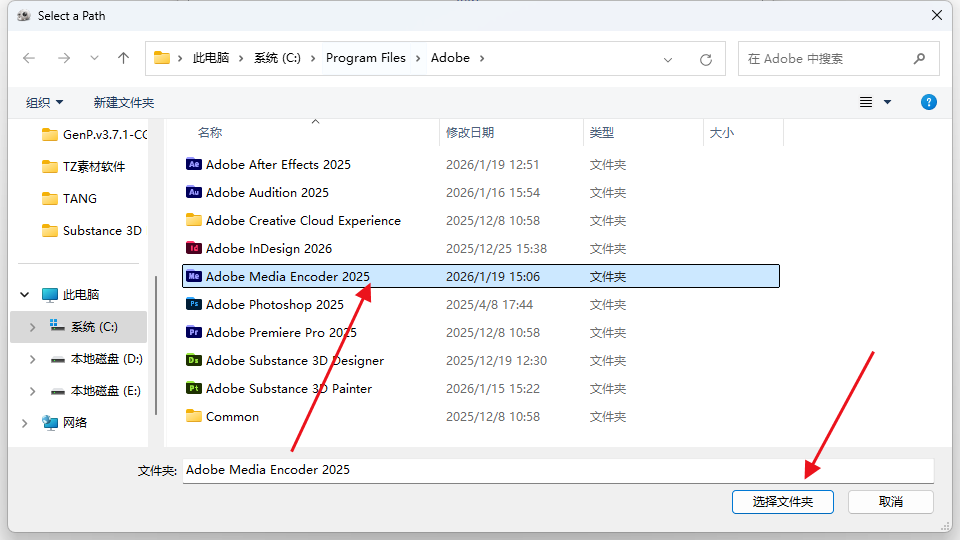This screenshot has width=960, height=540.
Task: Click the Adobe Media Encoder 2025 Me icon
Action: (193, 276)
